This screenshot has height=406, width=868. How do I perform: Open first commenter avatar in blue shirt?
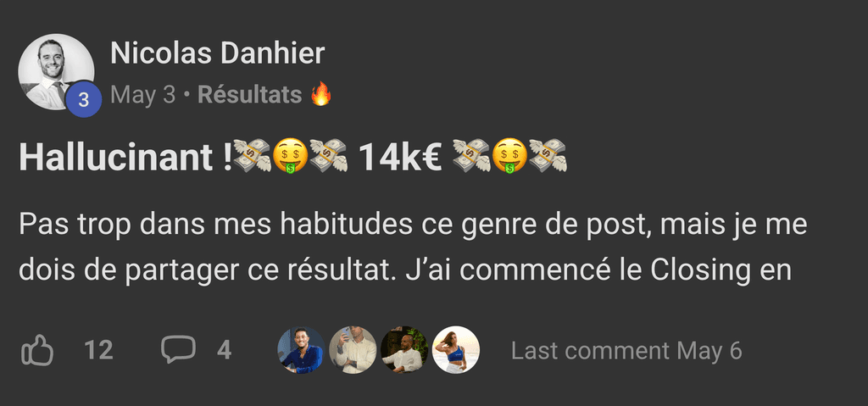(301, 350)
